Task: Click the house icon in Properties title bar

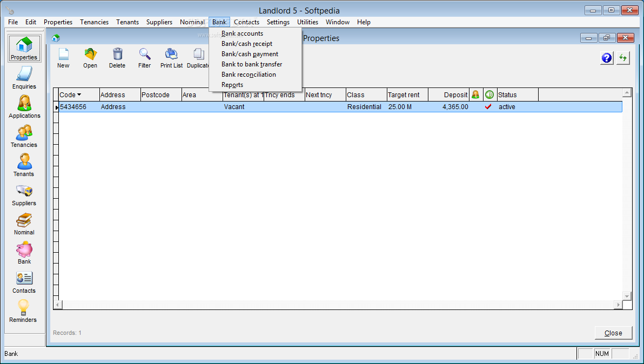Action: tap(56, 38)
